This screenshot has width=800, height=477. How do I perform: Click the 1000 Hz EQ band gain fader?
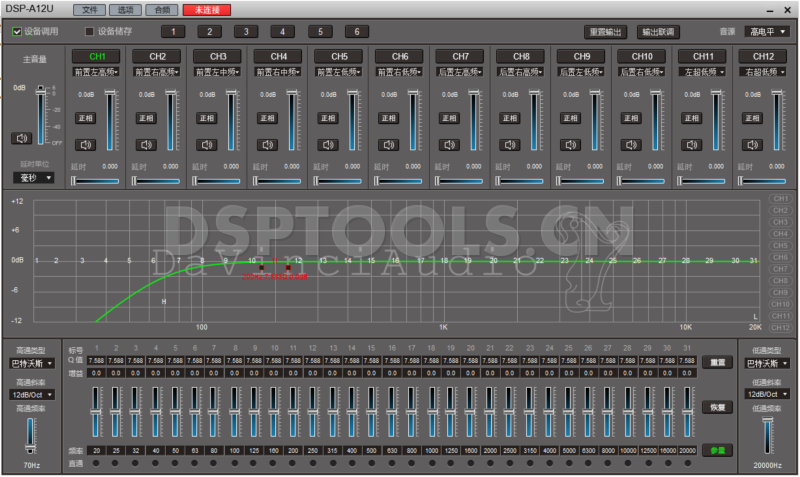pos(432,412)
